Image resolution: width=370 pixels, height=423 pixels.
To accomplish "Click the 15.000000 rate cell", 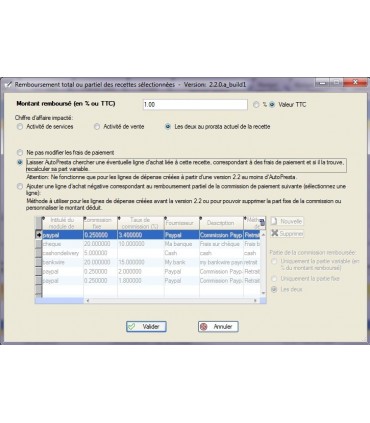I will tap(141, 262).
